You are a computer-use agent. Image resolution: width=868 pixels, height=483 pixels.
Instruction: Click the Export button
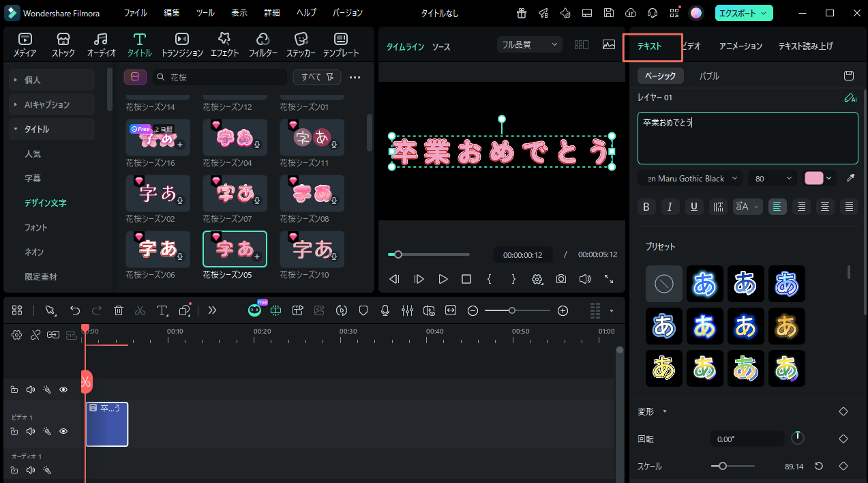coord(744,13)
